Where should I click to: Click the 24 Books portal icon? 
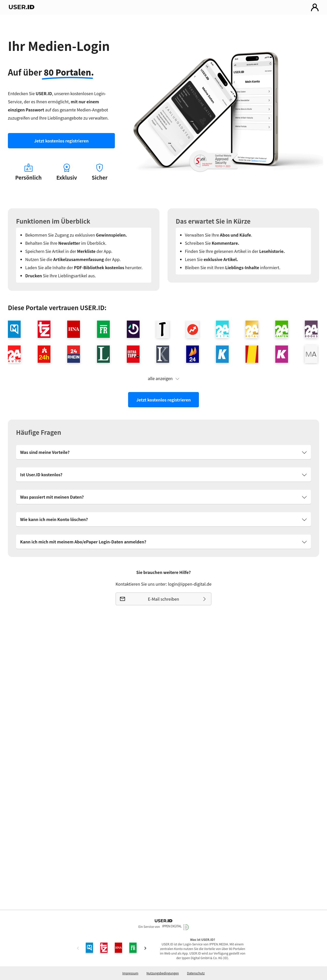(x=311, y=329)
